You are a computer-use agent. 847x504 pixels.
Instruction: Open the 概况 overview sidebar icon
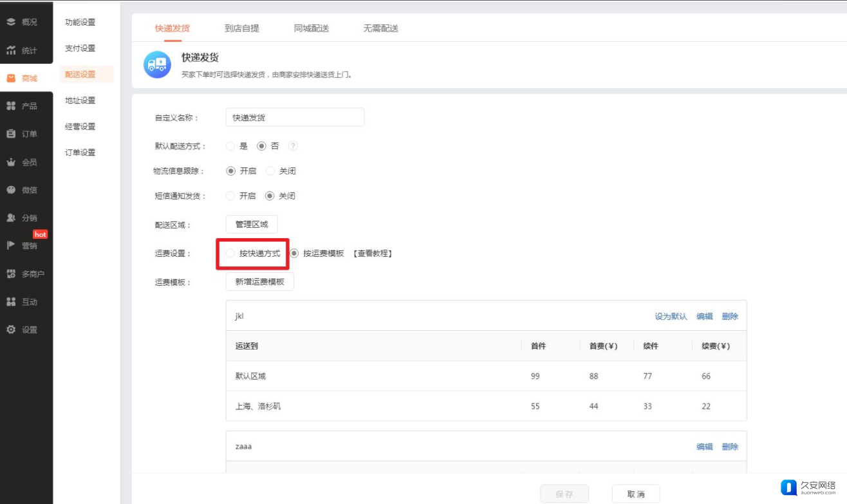click(11, 22)
